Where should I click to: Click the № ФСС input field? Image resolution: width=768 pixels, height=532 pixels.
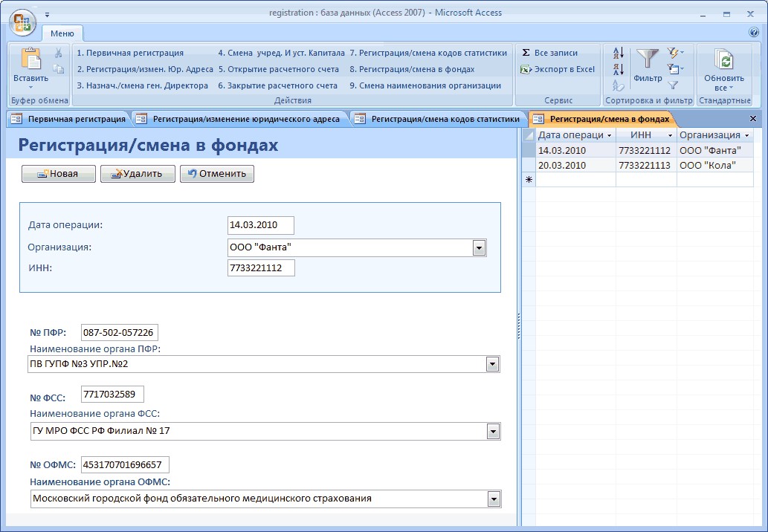[112, 395]
